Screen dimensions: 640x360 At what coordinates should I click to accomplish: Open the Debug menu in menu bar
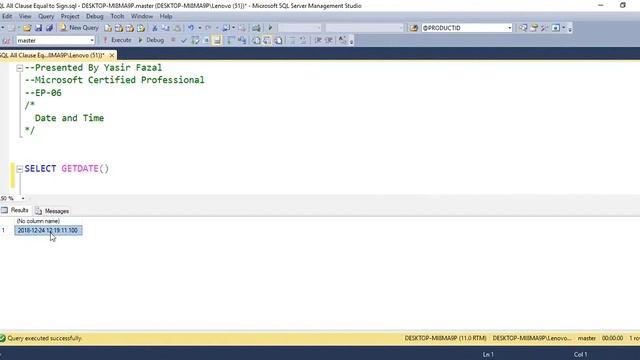point(94,16)
